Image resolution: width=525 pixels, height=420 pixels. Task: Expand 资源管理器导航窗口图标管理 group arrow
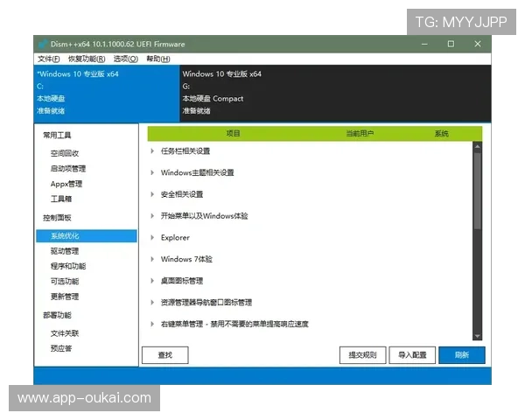coord(152,303)
